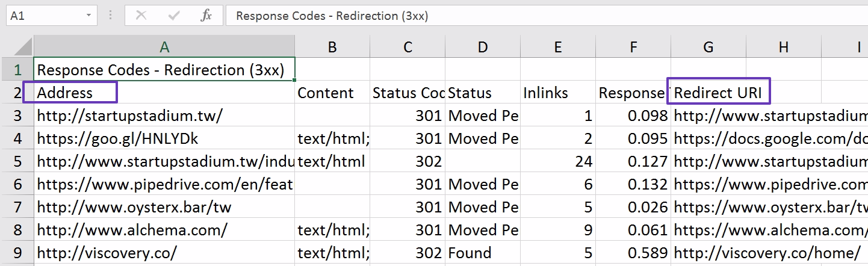Click the Enter checkmark formula bar icon
The image size is (868, 266).
coord(174,16)
